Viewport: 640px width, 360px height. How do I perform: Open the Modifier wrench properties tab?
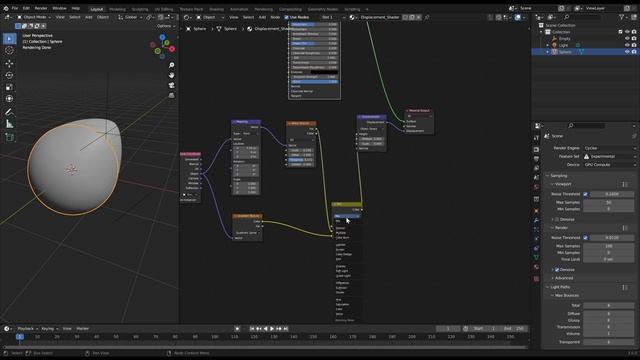coord(536,220)
